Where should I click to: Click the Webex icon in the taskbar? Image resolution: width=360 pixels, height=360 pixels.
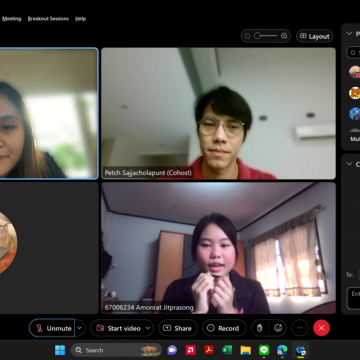coord(300,350)
